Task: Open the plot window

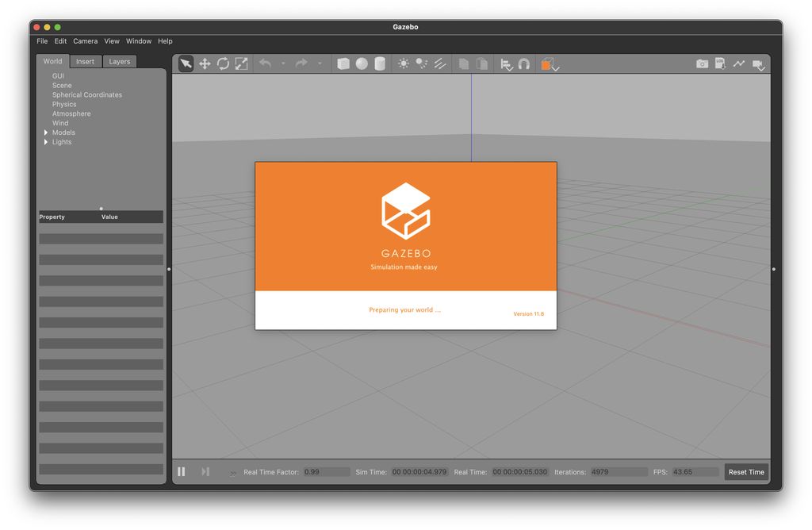Action: 739,63
